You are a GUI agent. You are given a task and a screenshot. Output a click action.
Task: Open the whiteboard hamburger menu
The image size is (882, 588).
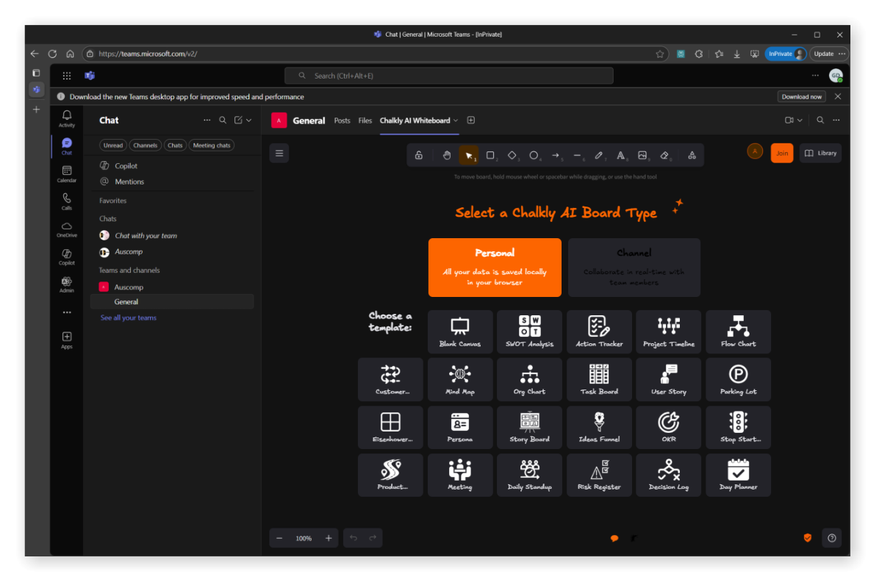(279, 153)
